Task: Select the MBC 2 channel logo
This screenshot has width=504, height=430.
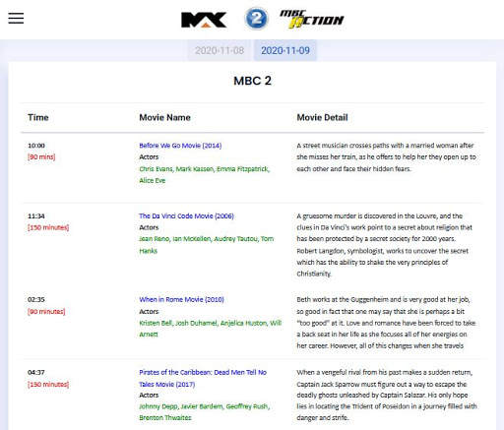Action: point(256,19)
